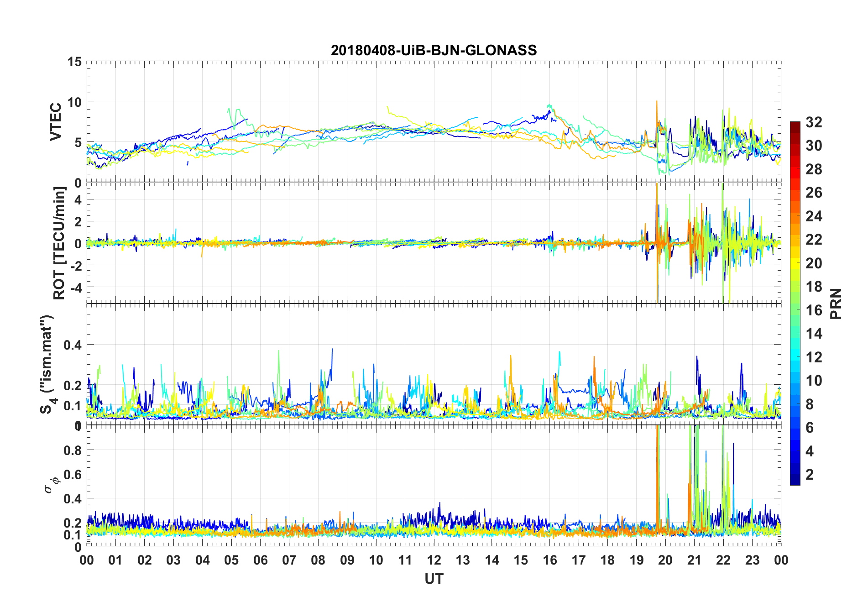Click ROT y-axis tick -4
The height and width of the screenshot is (607, 868).
75,288
